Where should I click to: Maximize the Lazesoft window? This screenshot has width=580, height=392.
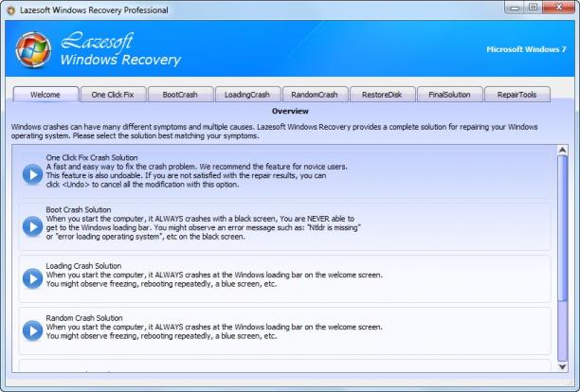click(533, 8)
